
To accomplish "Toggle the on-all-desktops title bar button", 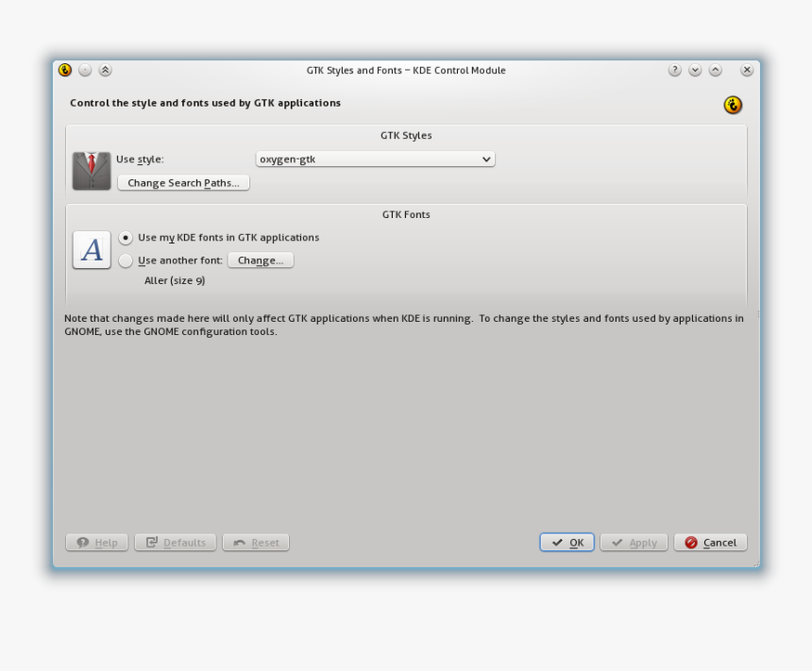I will [x=85, y=70].
